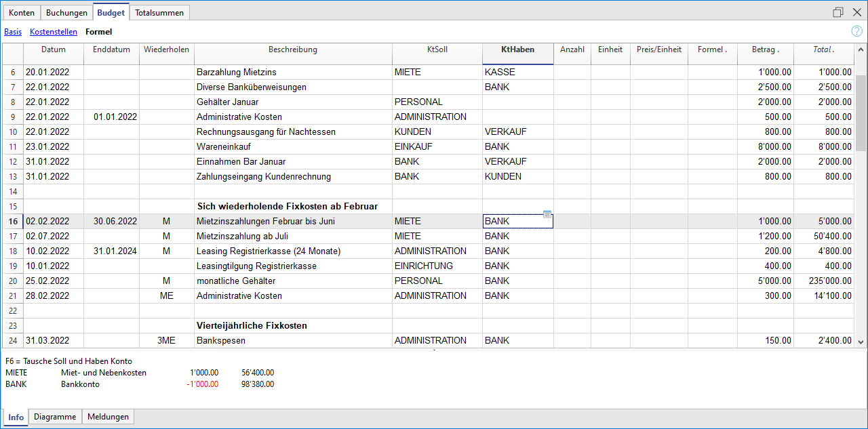The width and height of the screenshot is (868, 429).
Task: Open the Buchungen tab
Action: pyautogui.click(x=66, y=13)
